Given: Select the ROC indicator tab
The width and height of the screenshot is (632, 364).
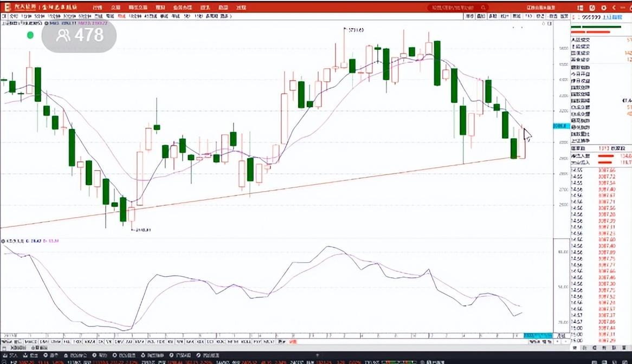Looking at the screenshot, I should click(x=221, y=342).
